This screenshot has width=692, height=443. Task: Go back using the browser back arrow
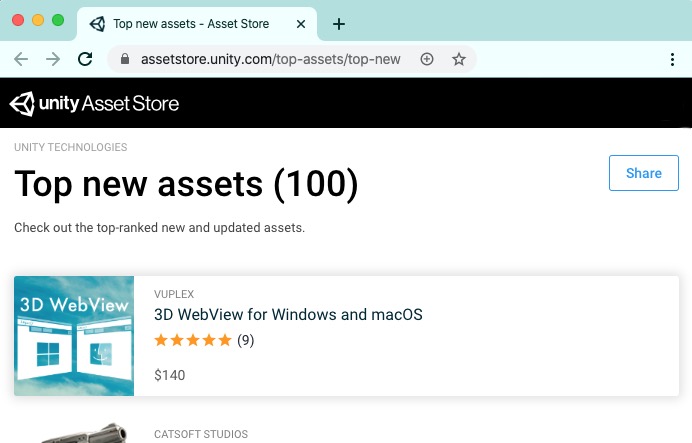click(x=21, y=59)
